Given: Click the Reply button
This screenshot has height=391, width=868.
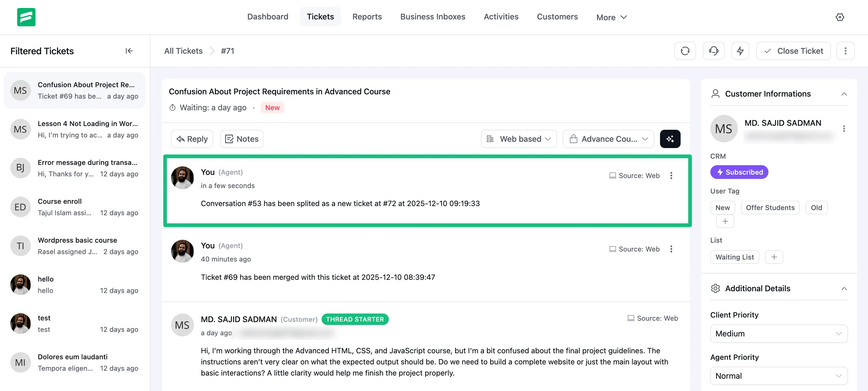Looking at the screenshot, I should 192,139.
